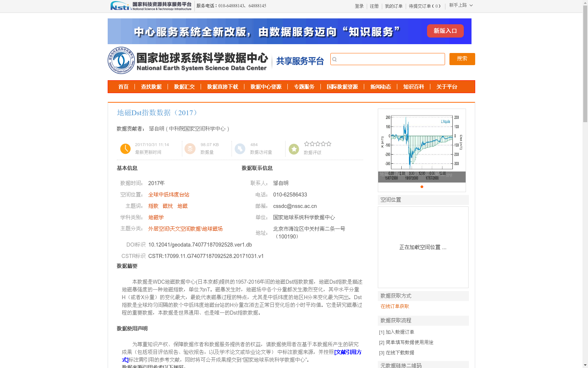Open the 关于平台 menu item
This screenshot has height=368, width=588.
tap(447, 87)
